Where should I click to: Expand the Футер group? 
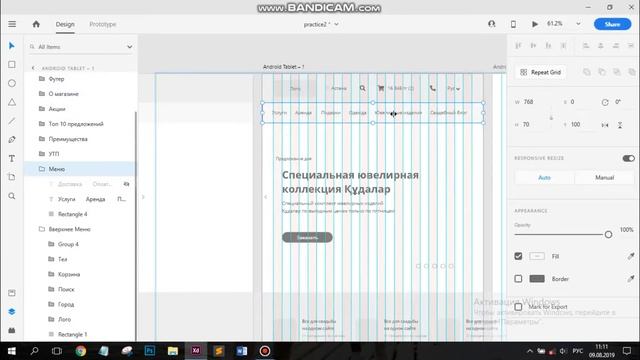coord(42,79)
